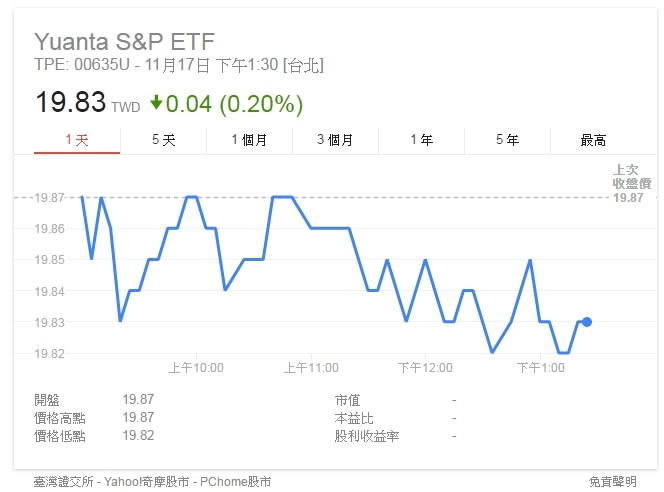
Task: Switch to the 5 天 (5 day) tab
Action: [x=163, y=141]
